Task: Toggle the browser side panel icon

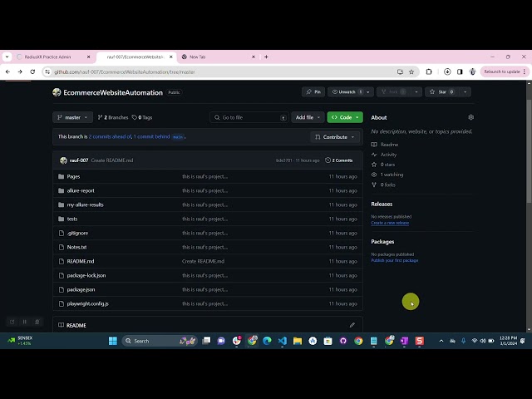Action: 460,72
